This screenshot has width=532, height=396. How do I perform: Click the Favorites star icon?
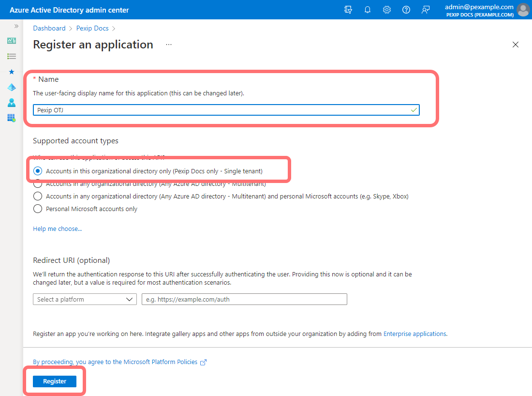coord(12,72)
